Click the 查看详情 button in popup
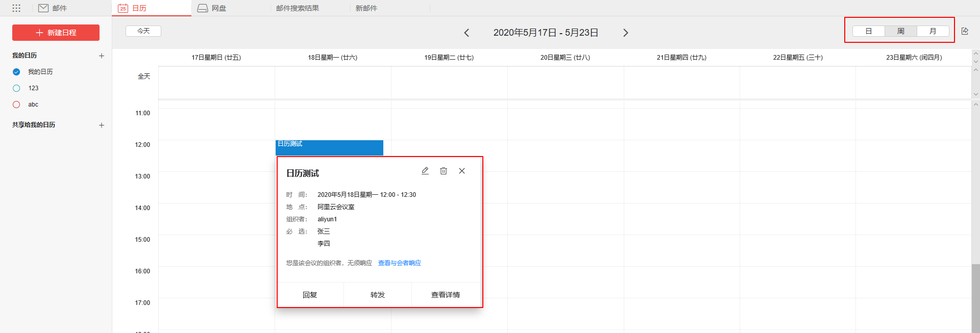 click(x=445, y=295)
